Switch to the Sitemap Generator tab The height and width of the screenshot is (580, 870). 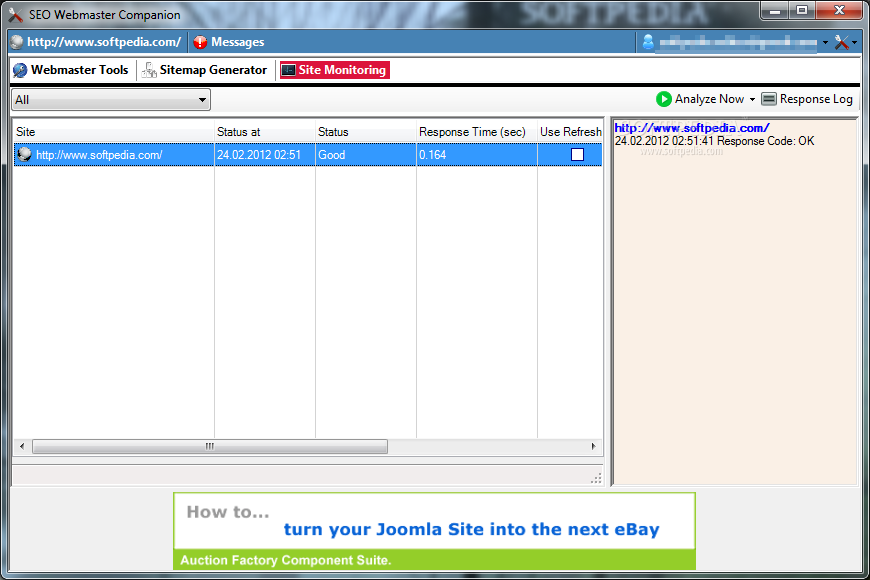pyautogui.click(x=205, y=70)
